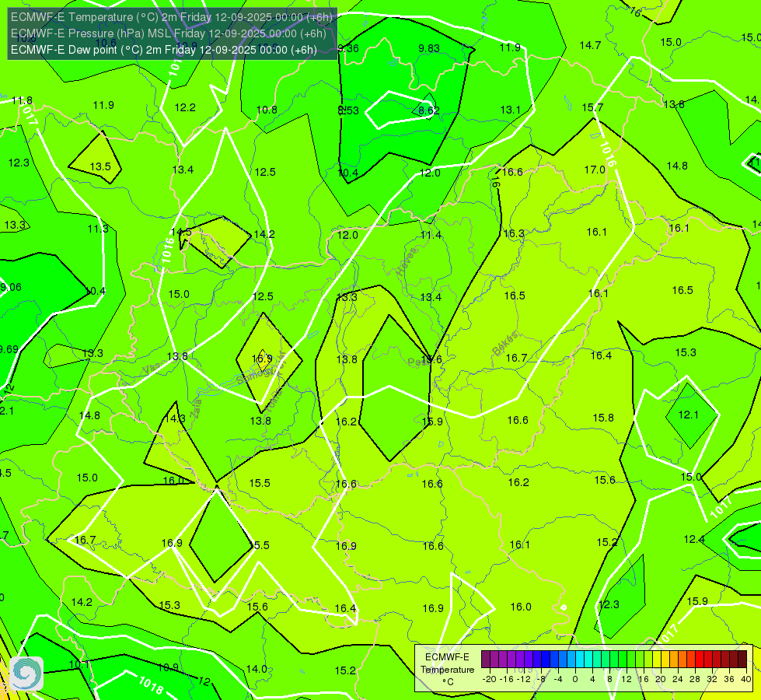
Task: Click the temperature value 8.53
Action: coord(348,110)
